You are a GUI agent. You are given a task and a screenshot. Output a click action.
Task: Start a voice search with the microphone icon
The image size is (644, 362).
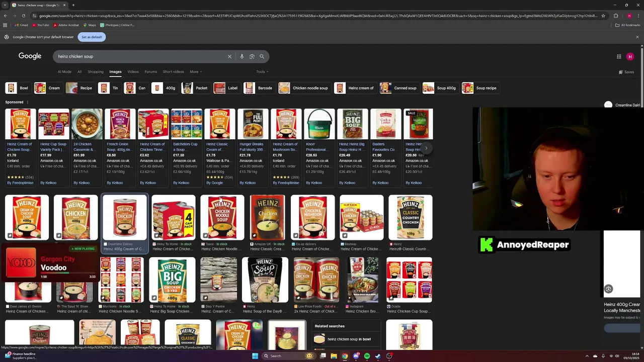(x=242, y=56)
